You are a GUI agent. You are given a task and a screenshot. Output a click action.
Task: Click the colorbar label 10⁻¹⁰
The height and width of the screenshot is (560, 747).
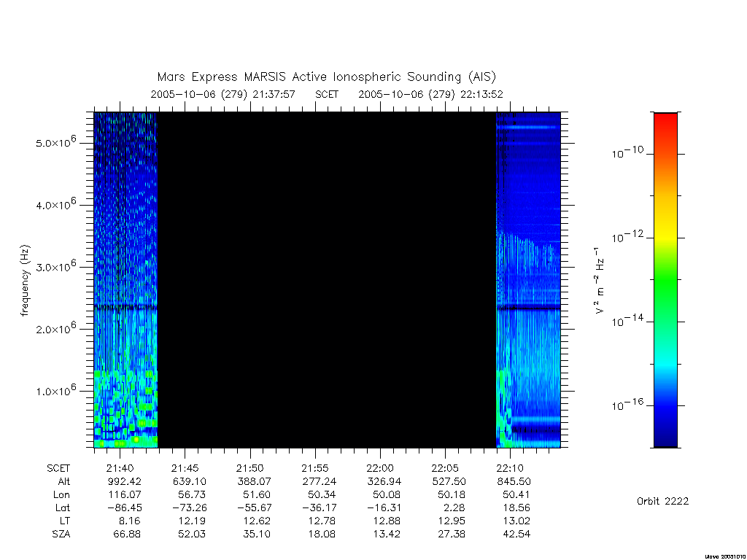click(x=627, y=152)
